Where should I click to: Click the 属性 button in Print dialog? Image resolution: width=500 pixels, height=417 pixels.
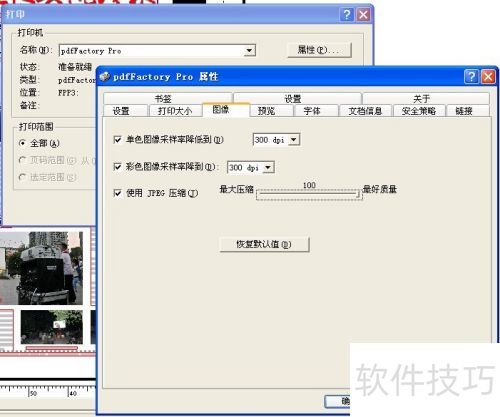click(319, 50)
